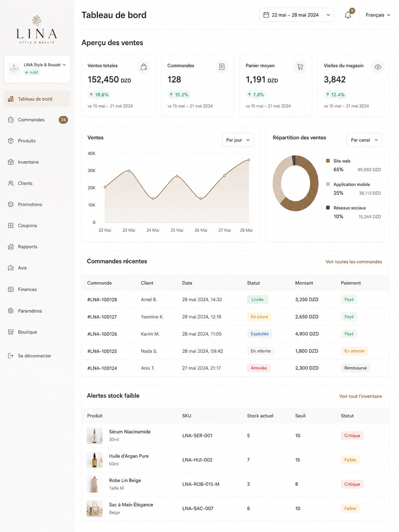
Task: Click the Inventaire box icon in sidebar
Action: tap(11, 162)
